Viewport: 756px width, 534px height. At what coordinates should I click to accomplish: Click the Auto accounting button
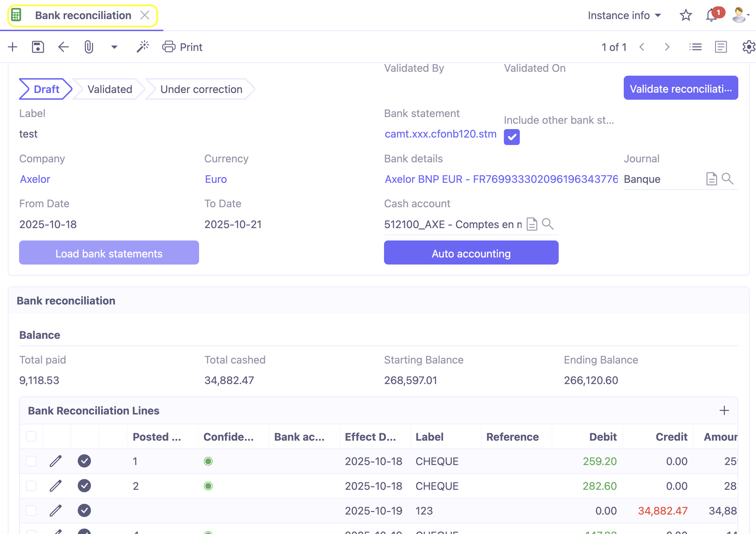pos(471,253)
